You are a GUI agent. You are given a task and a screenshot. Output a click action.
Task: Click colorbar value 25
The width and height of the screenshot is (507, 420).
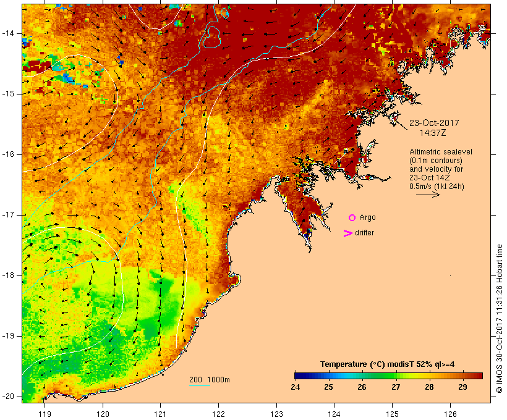(328, 387)
